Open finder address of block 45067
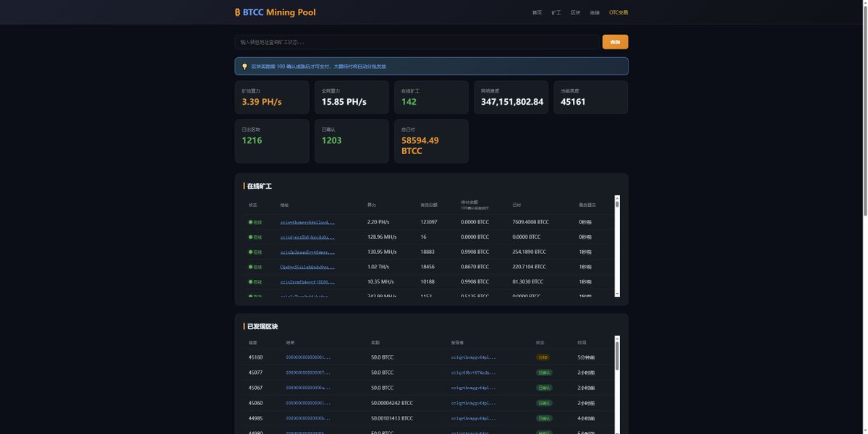868x434 pixels. click(473, 388)
